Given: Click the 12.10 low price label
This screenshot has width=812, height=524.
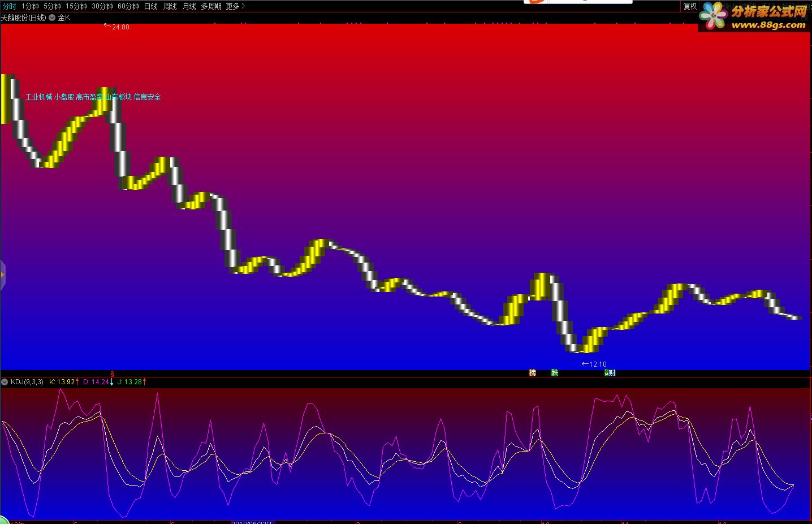Looking at the screenshot, I should [x=598, y=364].
